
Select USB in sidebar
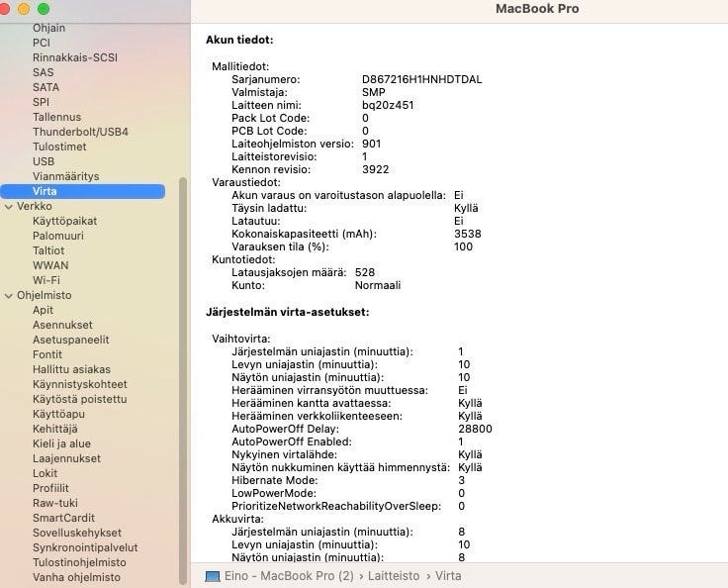coord(44,161)
